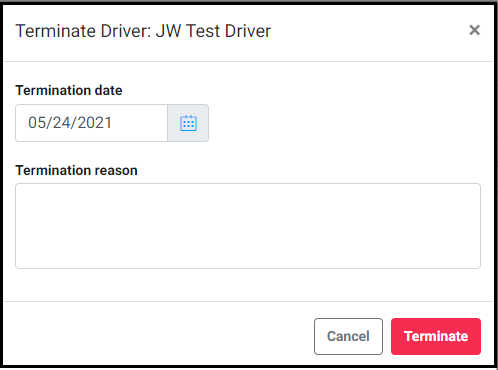
Task: Click the 05/24/2021 date value
Action: point(70,123)
